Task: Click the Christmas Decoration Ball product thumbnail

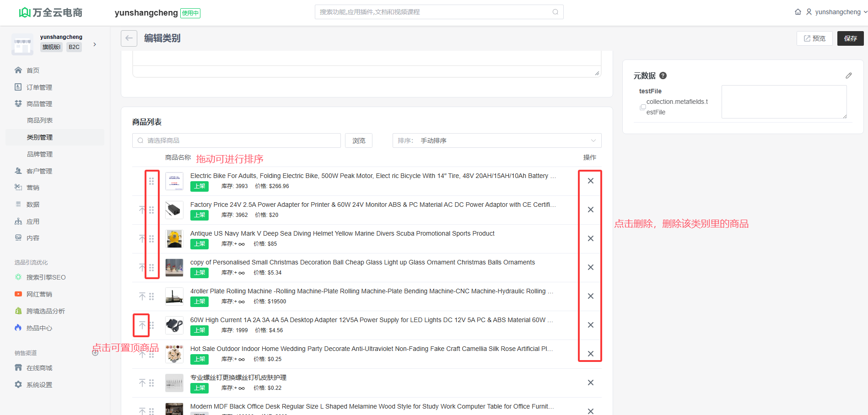Action: coord(174,268)
